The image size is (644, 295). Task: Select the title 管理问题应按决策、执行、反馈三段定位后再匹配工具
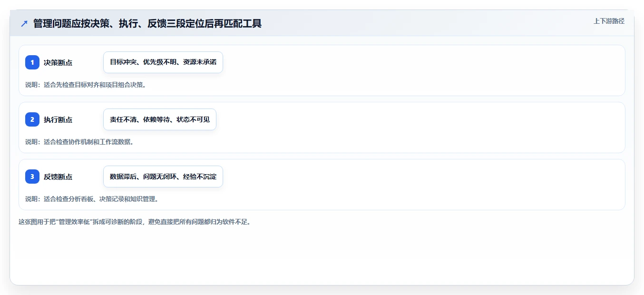147,23
